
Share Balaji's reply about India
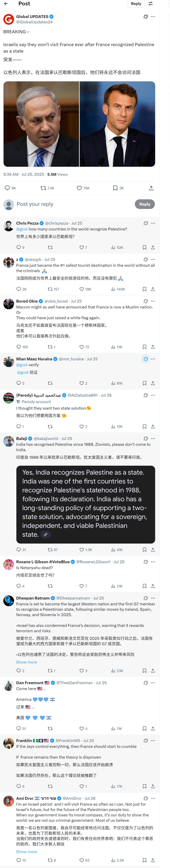click(x=153, y=550)
